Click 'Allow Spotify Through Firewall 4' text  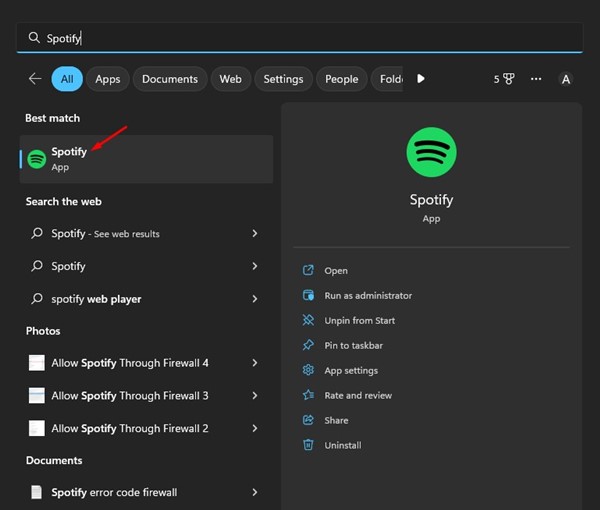[130, 363]
